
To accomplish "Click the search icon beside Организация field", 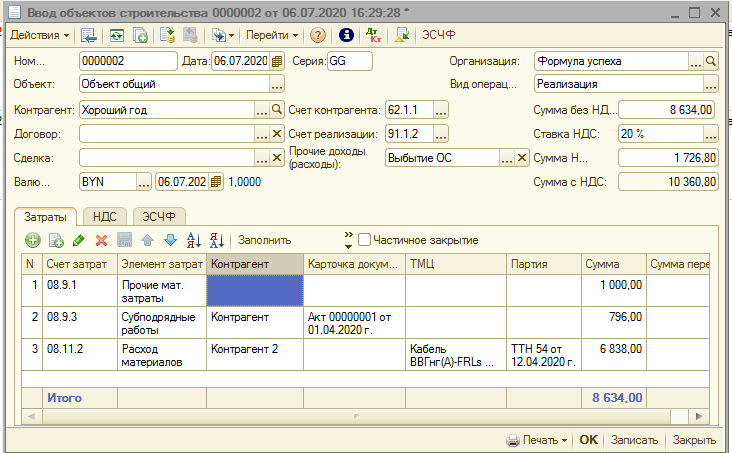I will click(711, 61).
